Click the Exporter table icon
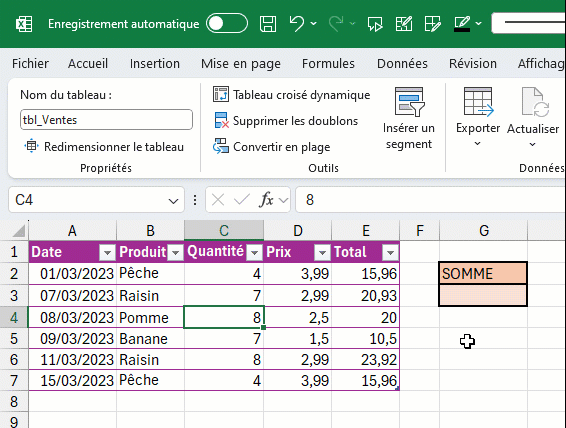 [x=478, y=102]
